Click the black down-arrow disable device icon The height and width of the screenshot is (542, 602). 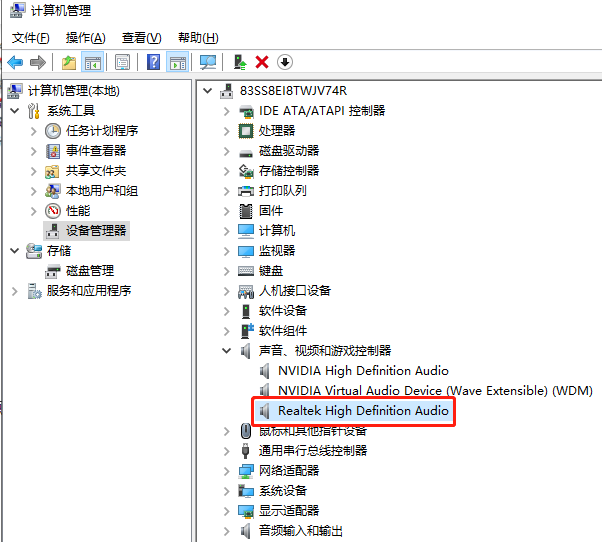[285, 62]
